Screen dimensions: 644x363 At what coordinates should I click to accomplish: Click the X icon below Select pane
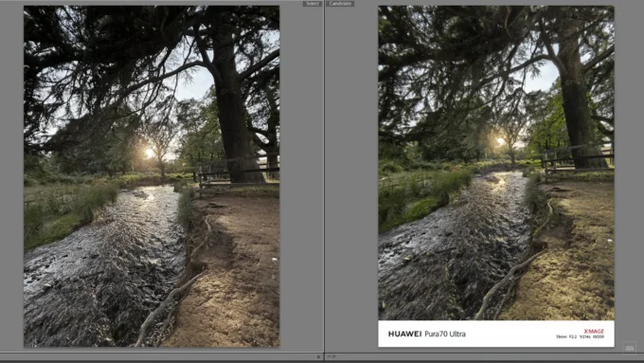(318, 356)
